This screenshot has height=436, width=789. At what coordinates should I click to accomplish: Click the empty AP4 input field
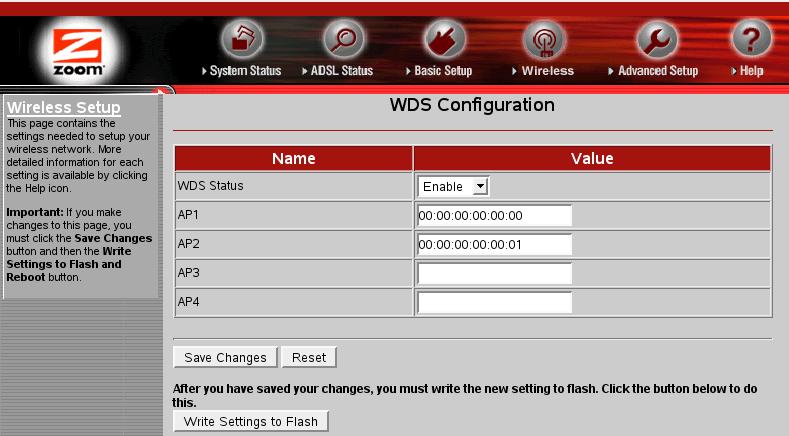click(x=495, y=303)
